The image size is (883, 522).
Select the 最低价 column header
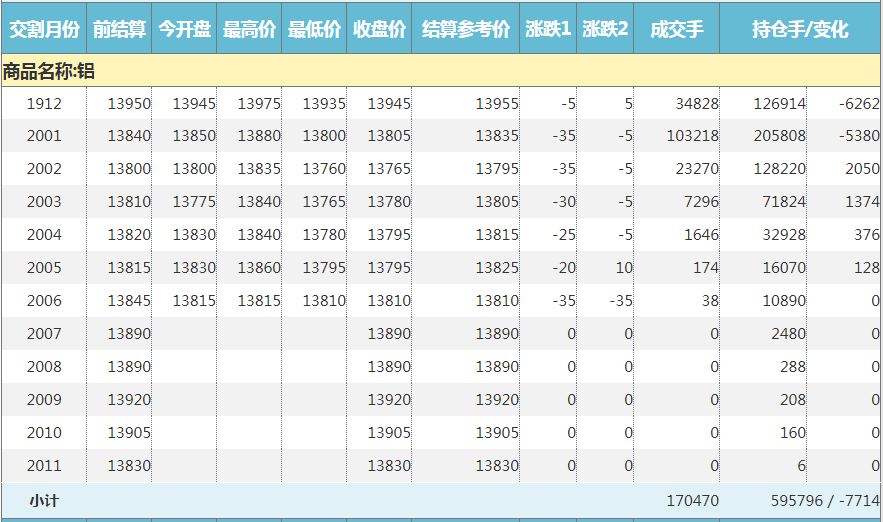pyautogui.click(x=314, y=29)
